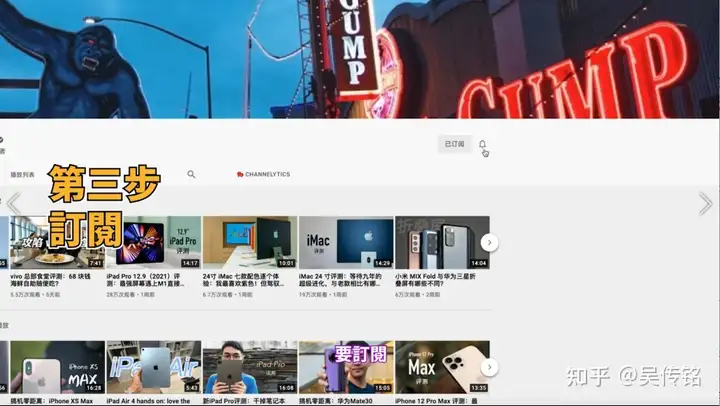Play the iPhone 12 Pro Max thumbnail
The image size is (720, 406).
[x=442, y=367]
